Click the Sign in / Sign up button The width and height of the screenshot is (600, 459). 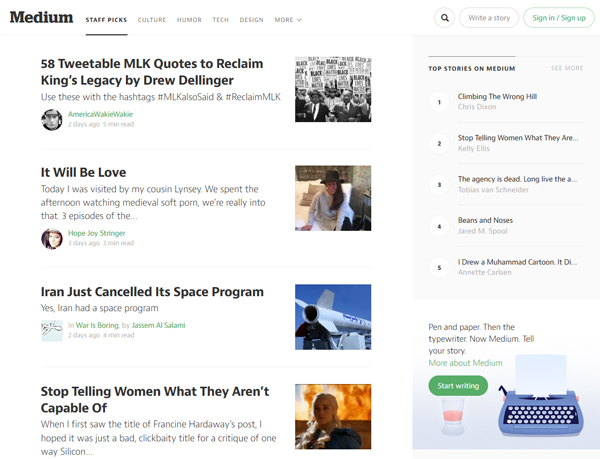click(x=558, y=18)
